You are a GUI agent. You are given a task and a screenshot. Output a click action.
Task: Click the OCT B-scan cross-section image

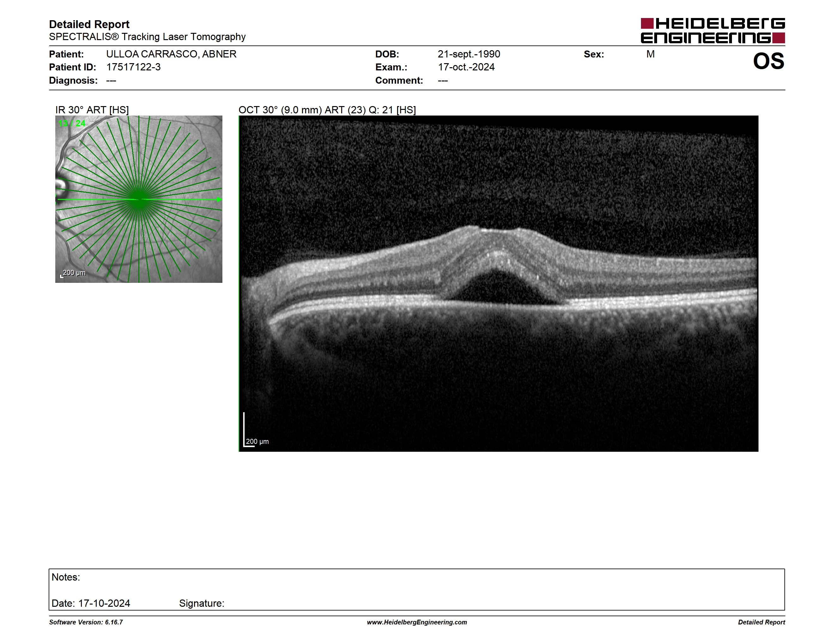point(498,283)
